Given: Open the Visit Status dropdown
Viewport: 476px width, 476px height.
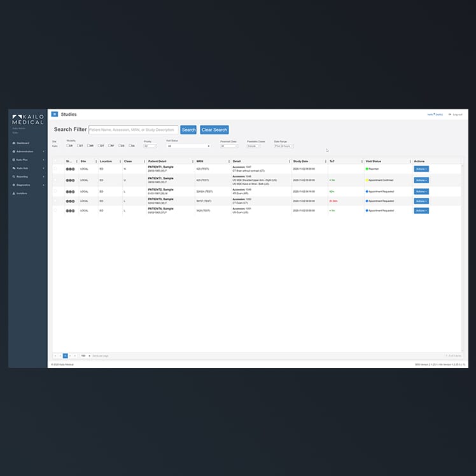Looking at the screenshot, I should (188, 146).
